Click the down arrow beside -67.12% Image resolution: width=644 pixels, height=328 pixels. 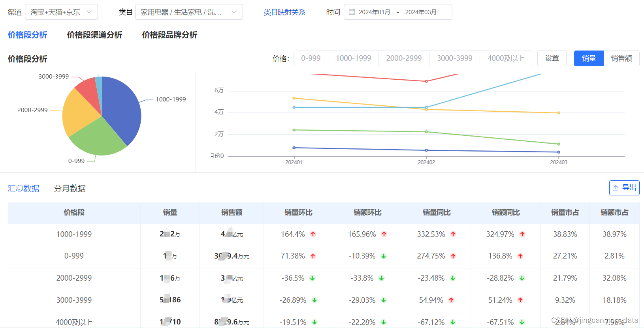pyautogui.click(x=453, y=322)
